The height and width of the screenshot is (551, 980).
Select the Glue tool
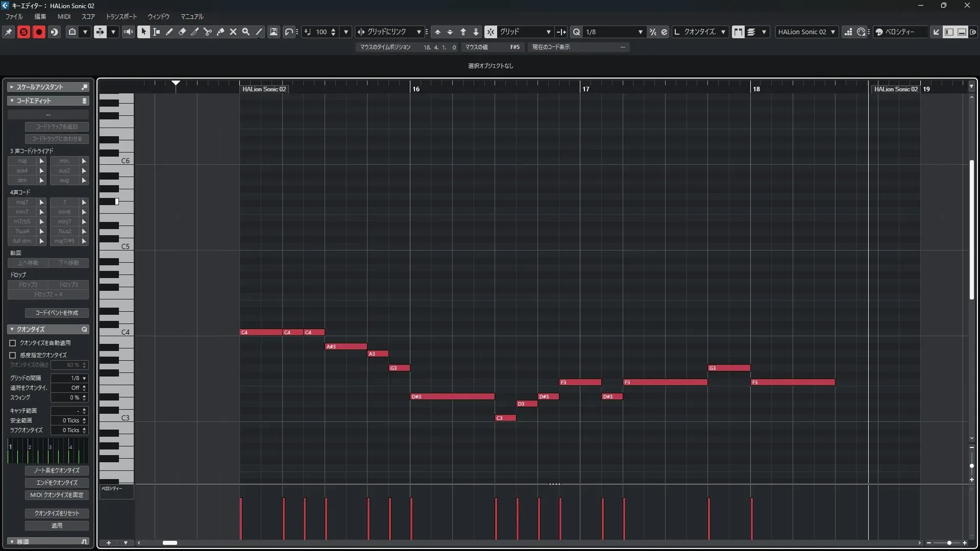220,32
